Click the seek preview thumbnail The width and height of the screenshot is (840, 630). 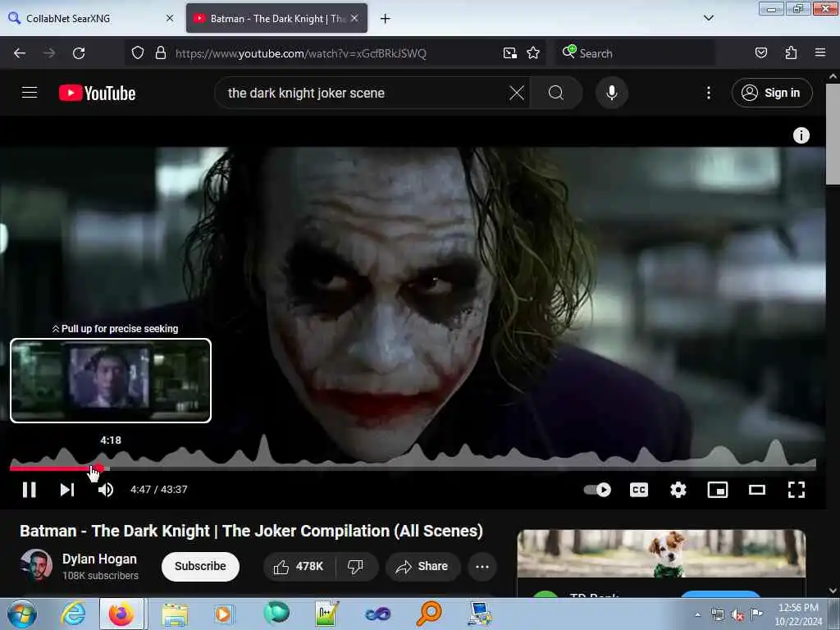111,381
